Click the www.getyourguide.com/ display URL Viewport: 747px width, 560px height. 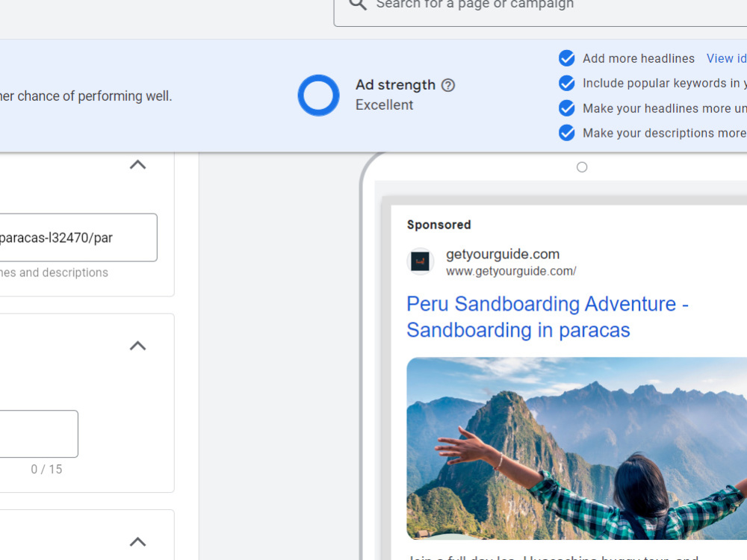tap(511, 271)
